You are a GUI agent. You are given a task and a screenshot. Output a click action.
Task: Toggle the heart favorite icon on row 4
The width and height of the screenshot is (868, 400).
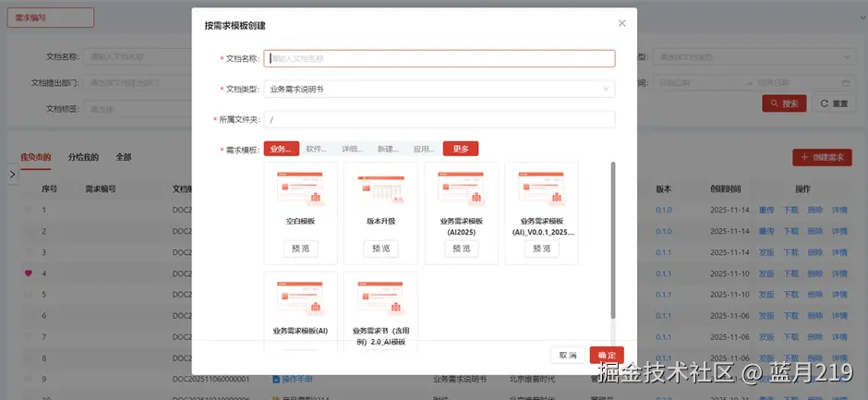pos(29,273)
